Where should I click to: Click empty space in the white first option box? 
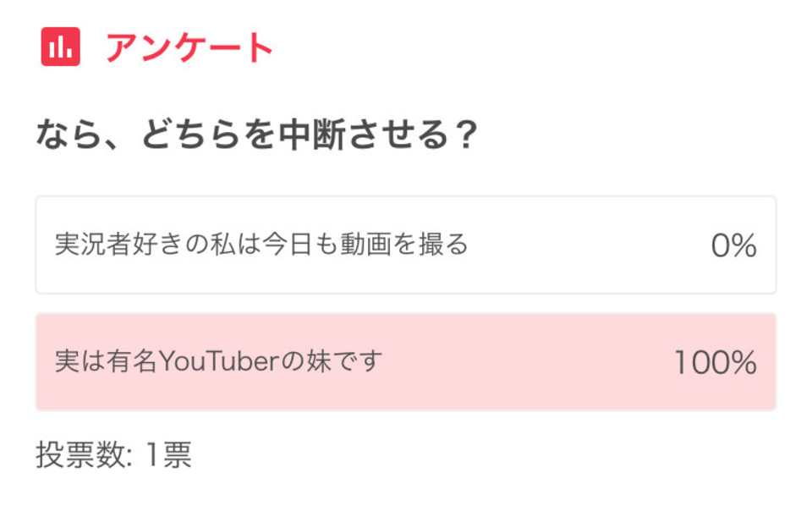(x=585, y=245)
